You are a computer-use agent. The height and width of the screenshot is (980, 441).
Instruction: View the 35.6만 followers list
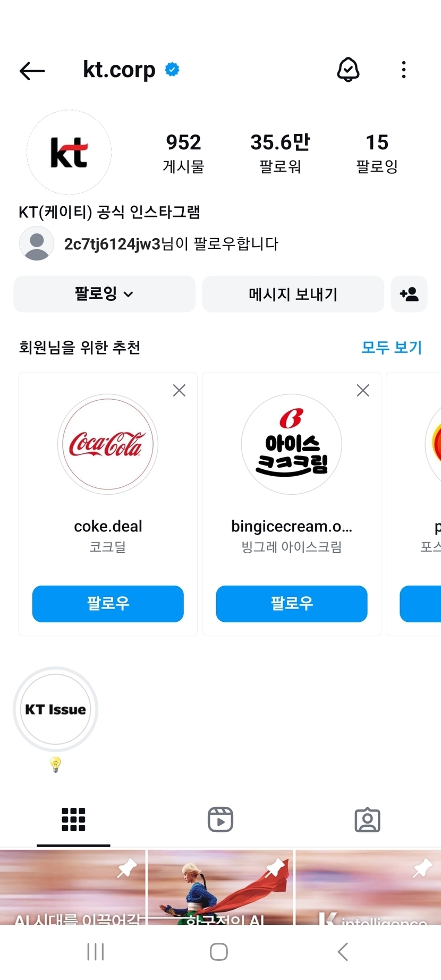tap(280, 153)
